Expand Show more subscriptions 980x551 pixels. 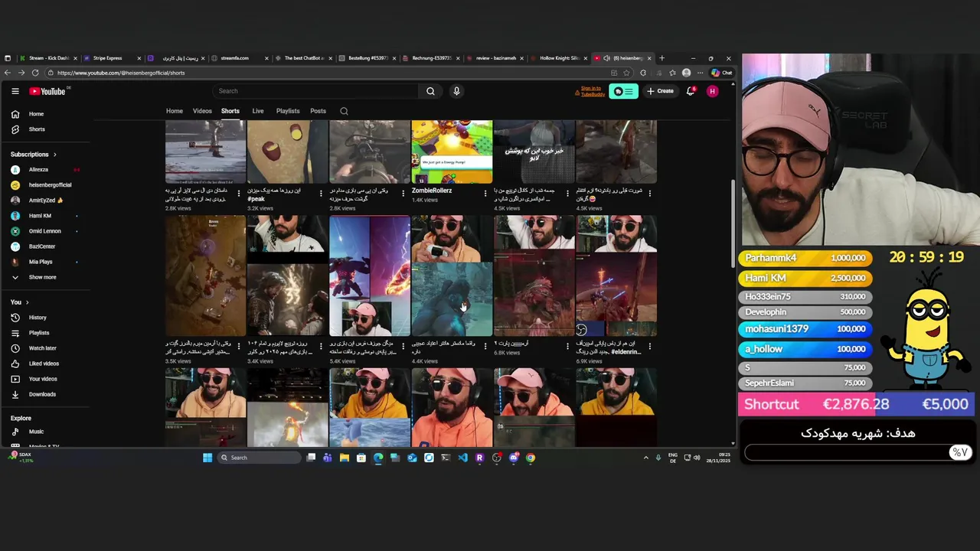click(x=42, y=277)
